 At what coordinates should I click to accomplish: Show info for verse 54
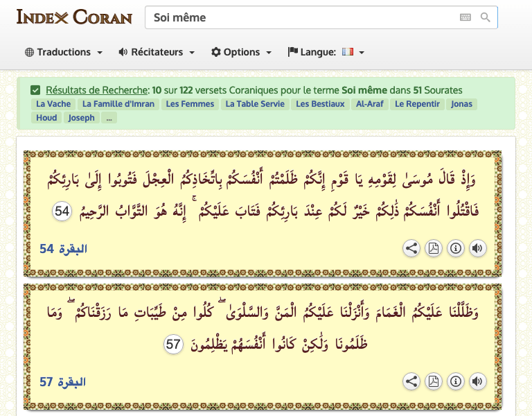tap(455, 248)
